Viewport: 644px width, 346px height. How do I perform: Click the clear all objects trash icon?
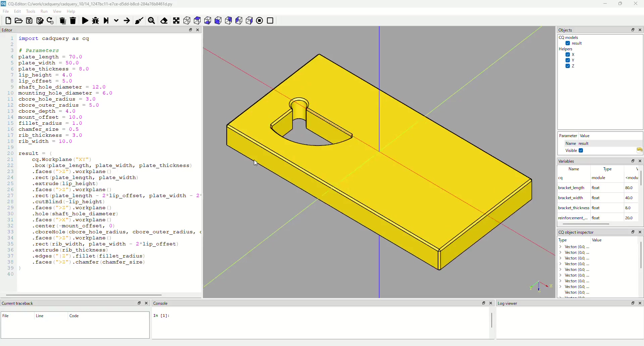pyautogui.click(x=62, y=21)
